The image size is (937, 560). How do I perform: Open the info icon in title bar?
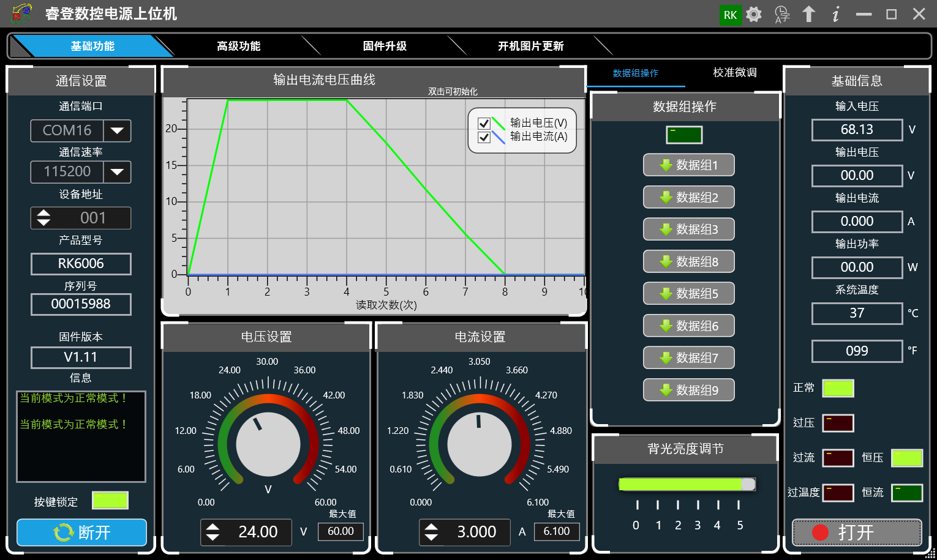836,14
